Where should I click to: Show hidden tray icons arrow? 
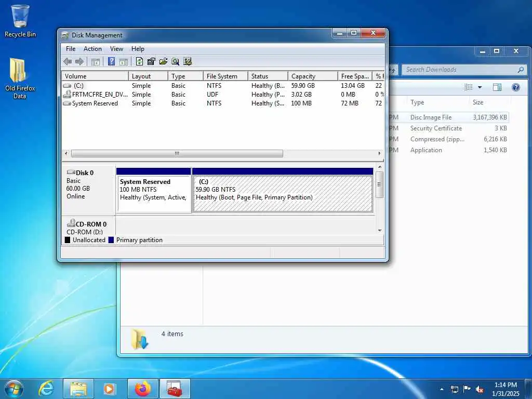[x=442, y=389]
